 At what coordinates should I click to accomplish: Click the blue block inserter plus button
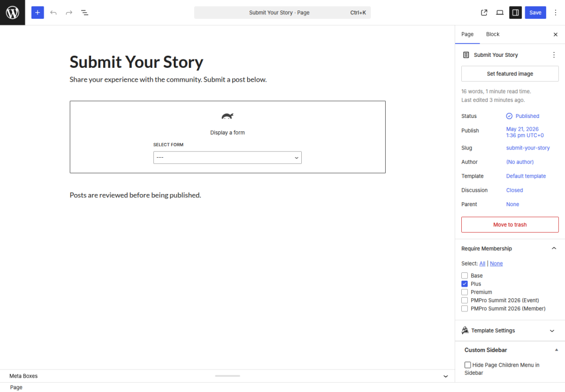click(x=38, y=13)
